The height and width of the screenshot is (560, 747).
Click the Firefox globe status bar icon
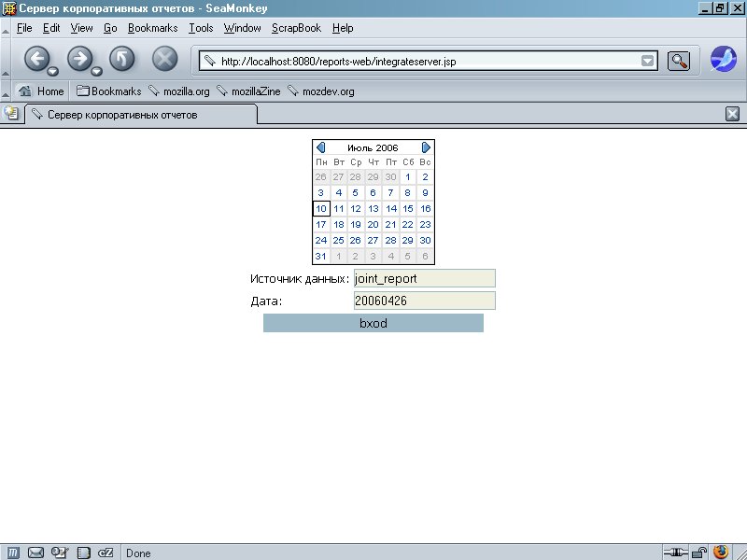click(721, 552)
